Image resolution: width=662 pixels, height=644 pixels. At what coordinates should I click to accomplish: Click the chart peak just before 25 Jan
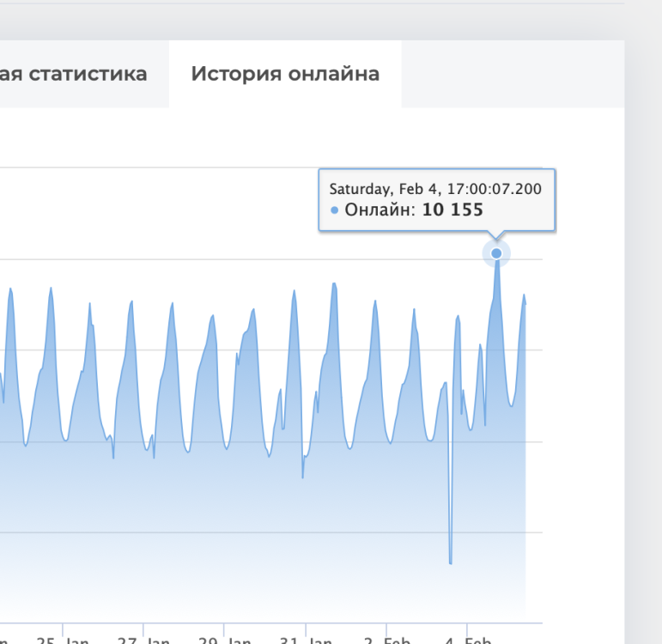51,289
